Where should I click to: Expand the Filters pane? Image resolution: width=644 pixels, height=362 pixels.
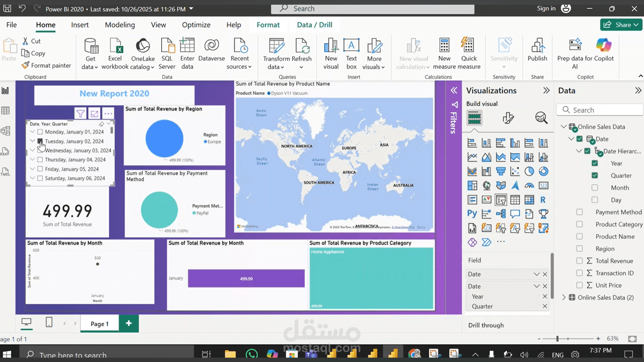(454, 90)
